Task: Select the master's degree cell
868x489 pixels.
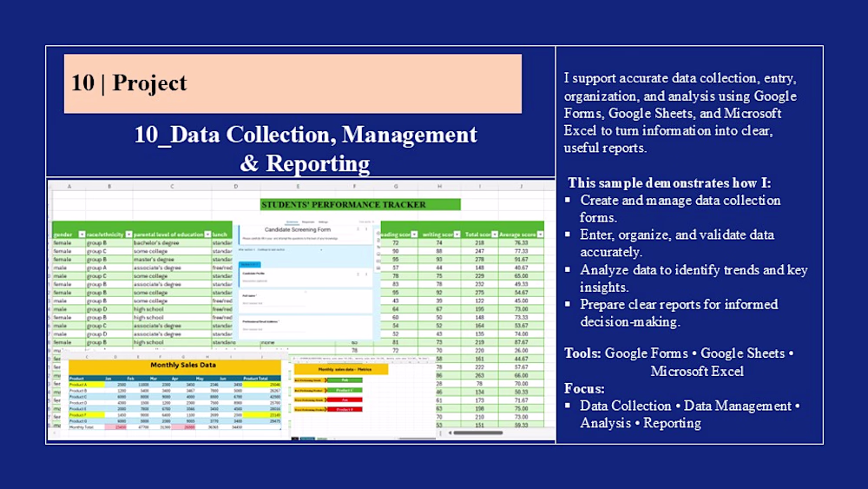Action: 172,259
